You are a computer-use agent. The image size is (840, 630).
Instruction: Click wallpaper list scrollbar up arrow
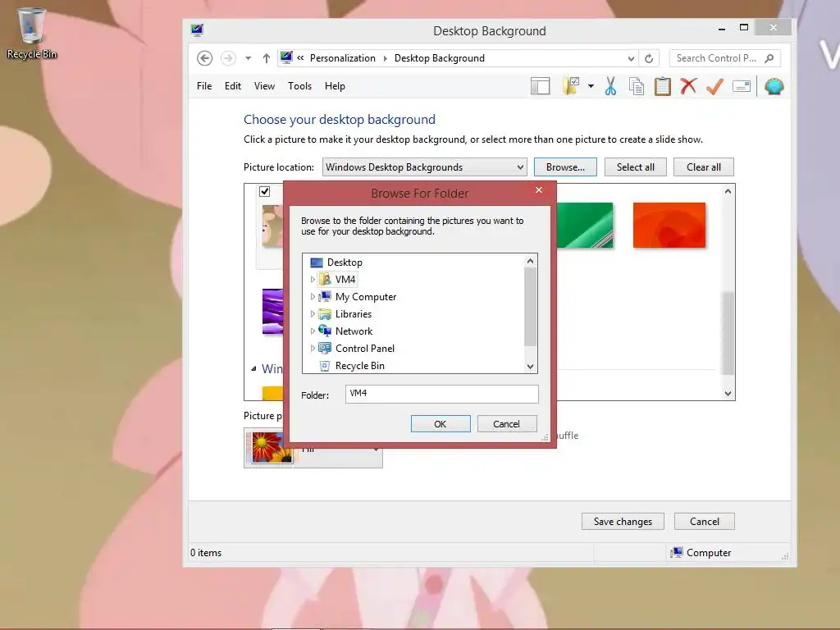click(x=728, y=191)
